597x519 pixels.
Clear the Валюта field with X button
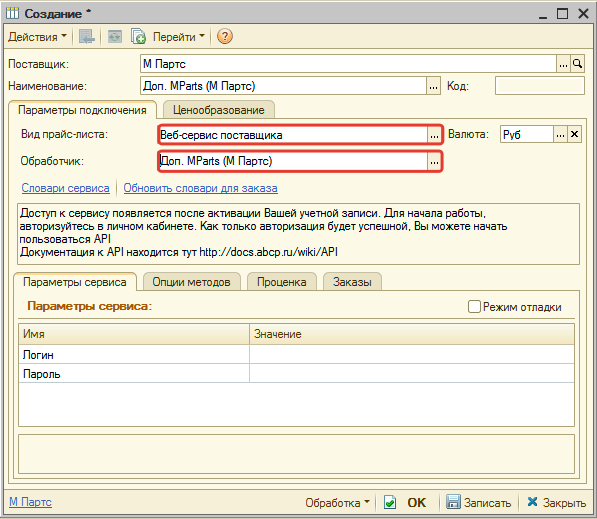click(x=574, y=134)
